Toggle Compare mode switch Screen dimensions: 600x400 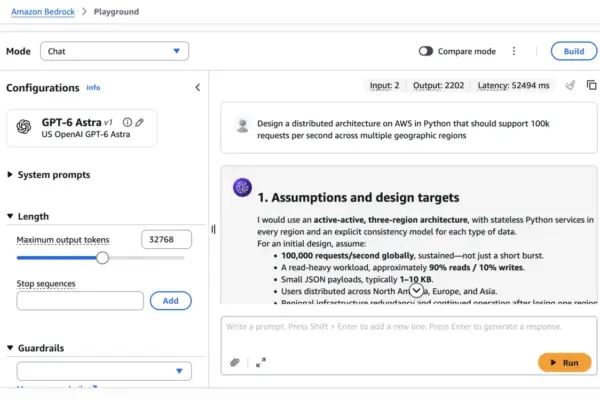pyautogui.click(x=426, y=51)
